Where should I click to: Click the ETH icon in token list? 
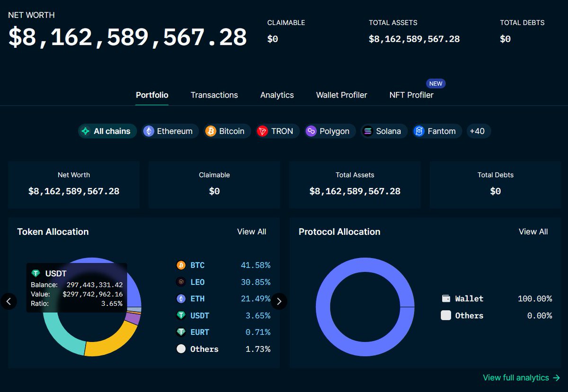pyautogui.click(x=181, y=299)
